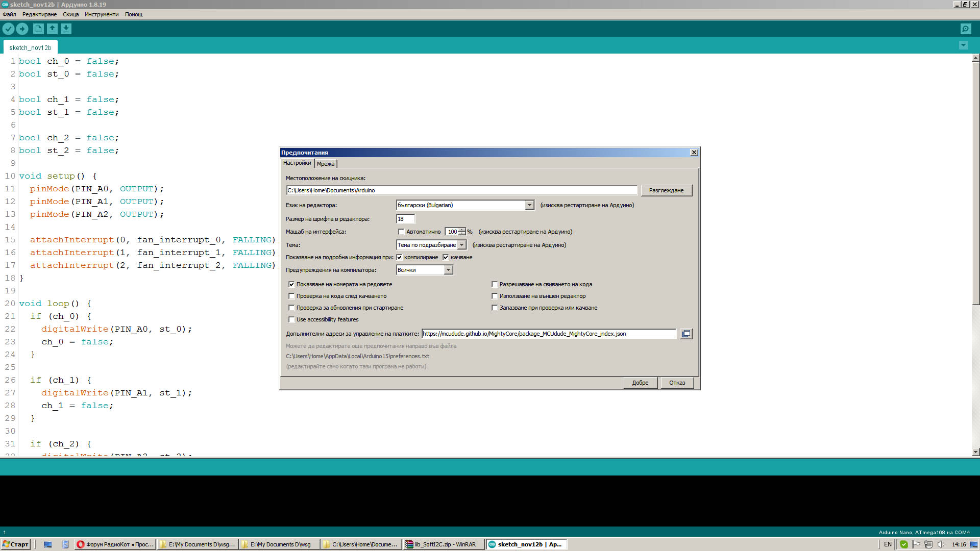This screenshot has height=551, width=980.
Task: Increase interface scale with stepper up arrow
Action: 462,230
